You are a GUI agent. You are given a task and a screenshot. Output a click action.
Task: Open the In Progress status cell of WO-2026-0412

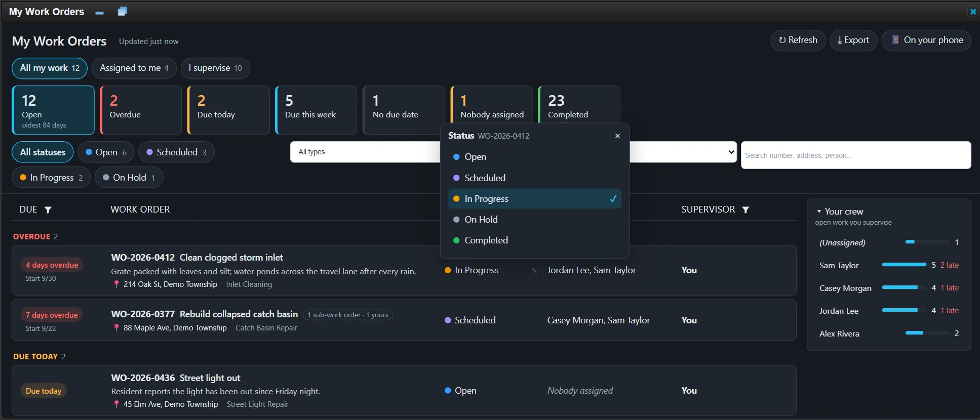472,271
